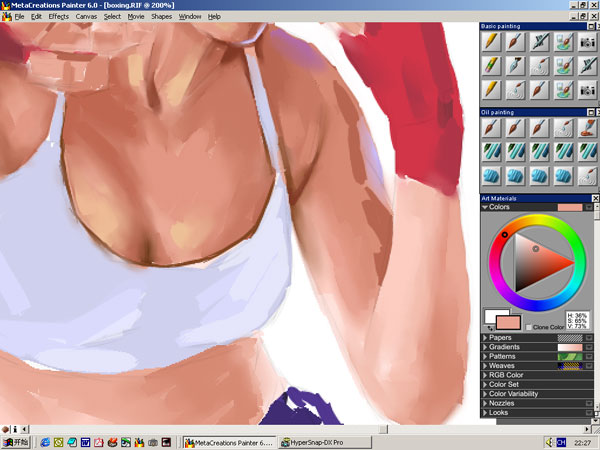Click the volume speaker icon in system tray

tap(549, 442)
